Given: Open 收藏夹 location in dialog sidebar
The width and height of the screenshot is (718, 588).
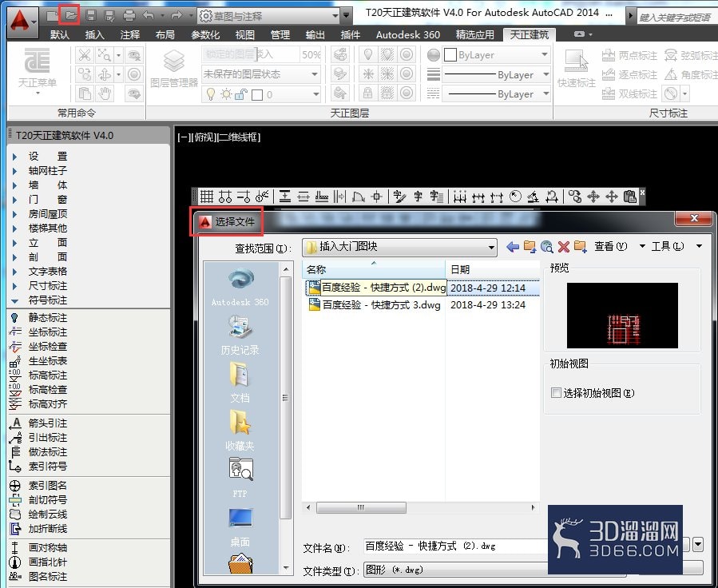Looking at the screenshot, I should tap(240, 431).
